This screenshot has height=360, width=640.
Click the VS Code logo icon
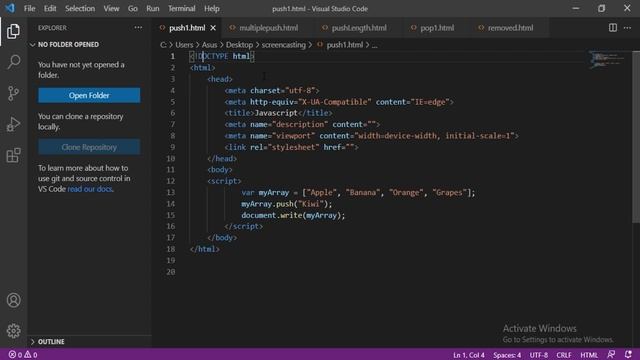[x=10, y=8]
